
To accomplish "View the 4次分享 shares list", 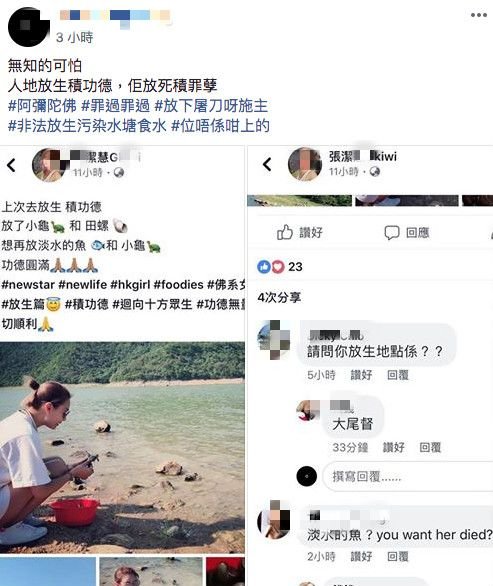I will (279, 297).
